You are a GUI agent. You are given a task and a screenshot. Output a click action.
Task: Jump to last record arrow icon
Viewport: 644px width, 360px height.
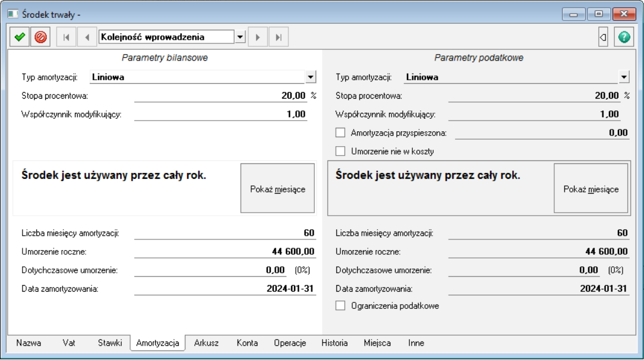pyautogui.click(x=278, y=37)
